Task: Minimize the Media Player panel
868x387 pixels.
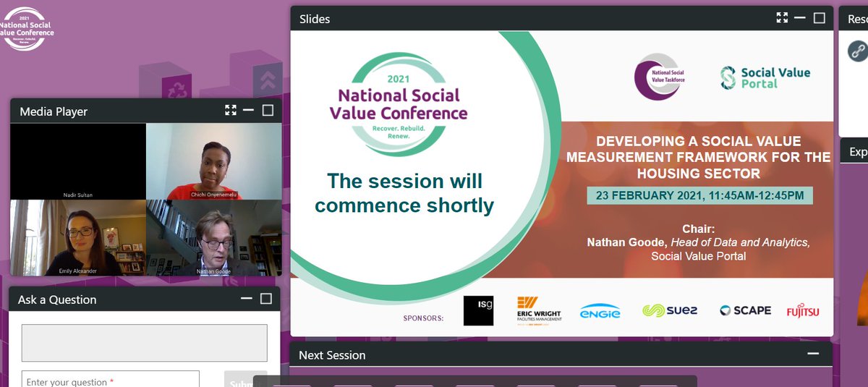Action: point(248,111)
